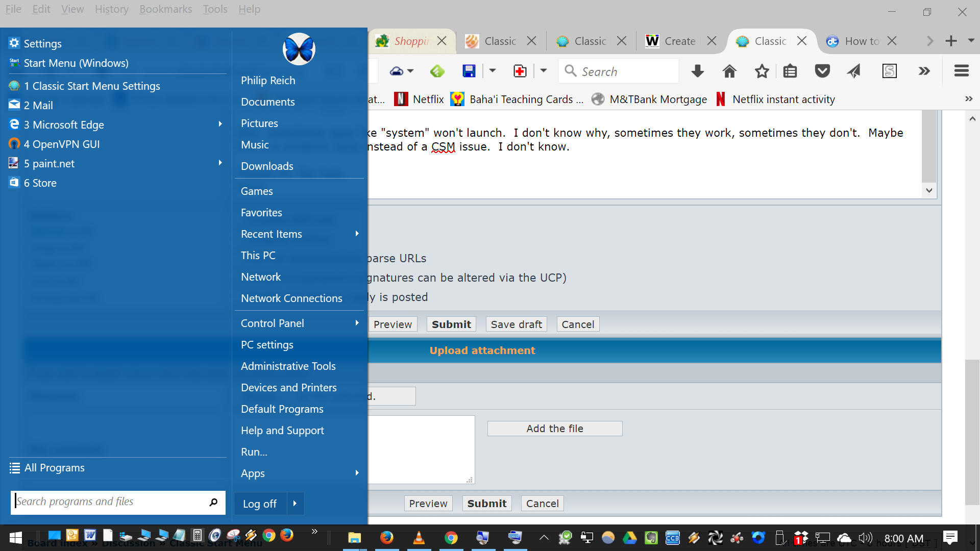
Task: Click the message textarea scroll down arrow
Action: pos(929,190)
